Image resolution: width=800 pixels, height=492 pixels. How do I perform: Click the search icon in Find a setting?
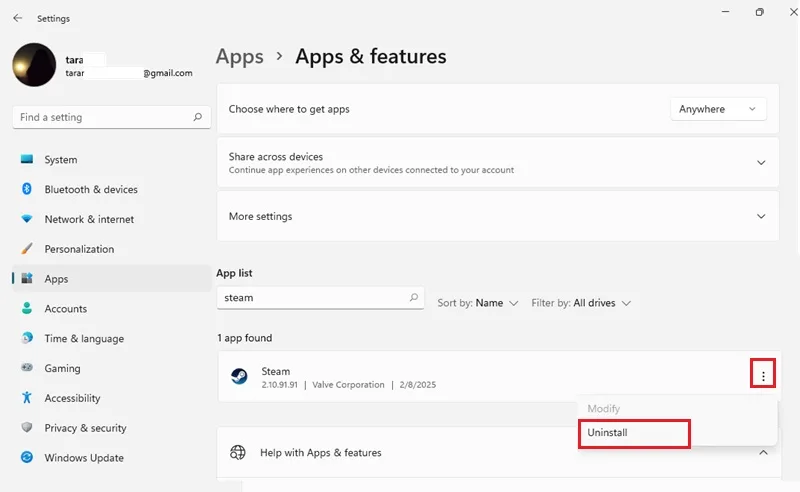(197, 117)
